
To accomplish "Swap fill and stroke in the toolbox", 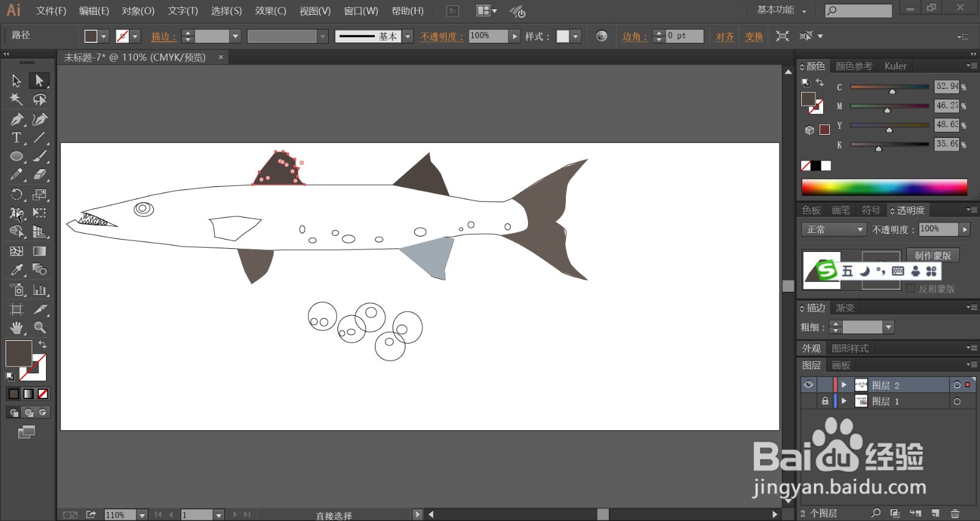I will point(42,344).
